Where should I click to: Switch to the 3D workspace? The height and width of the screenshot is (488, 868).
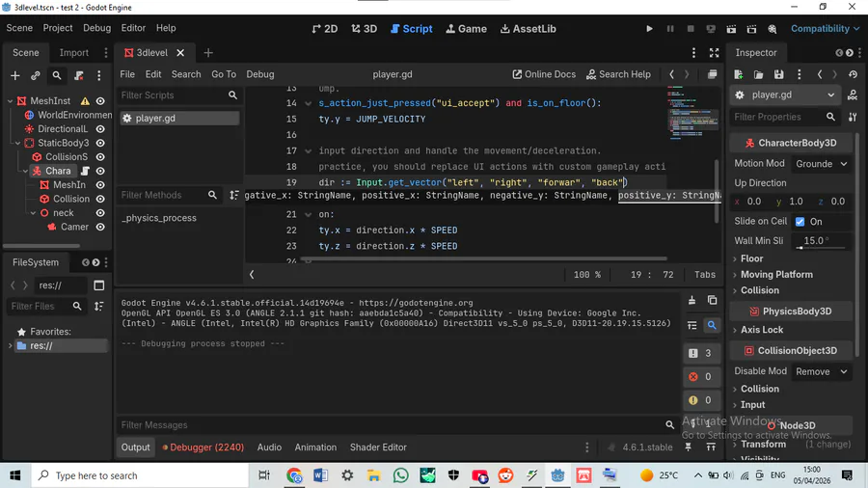365,29
